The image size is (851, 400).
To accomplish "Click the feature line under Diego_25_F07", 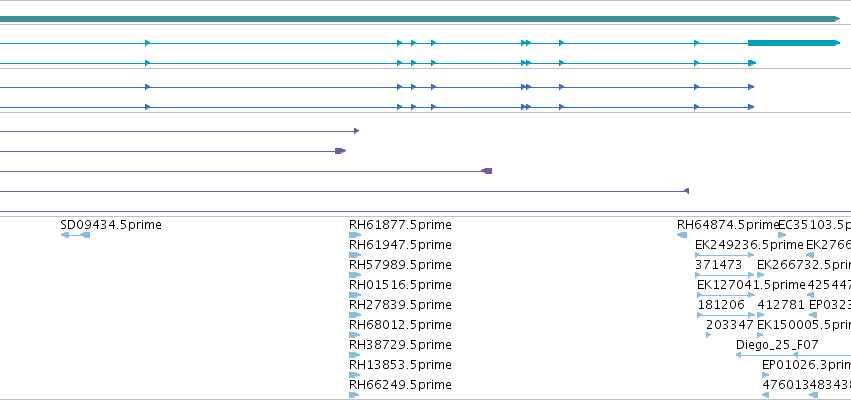I will 793,355.
